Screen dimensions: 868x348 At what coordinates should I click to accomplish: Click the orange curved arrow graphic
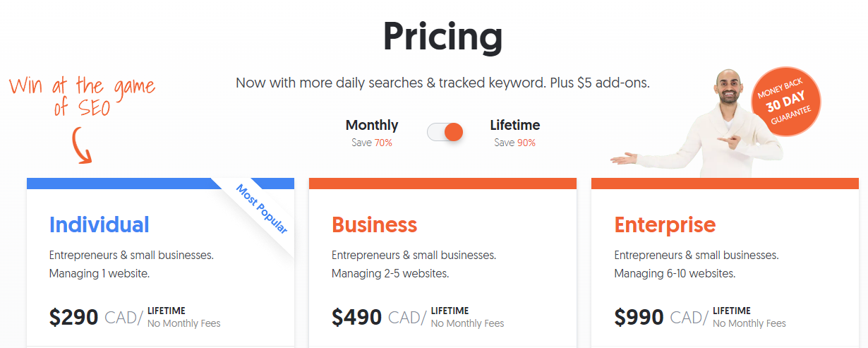82,145
